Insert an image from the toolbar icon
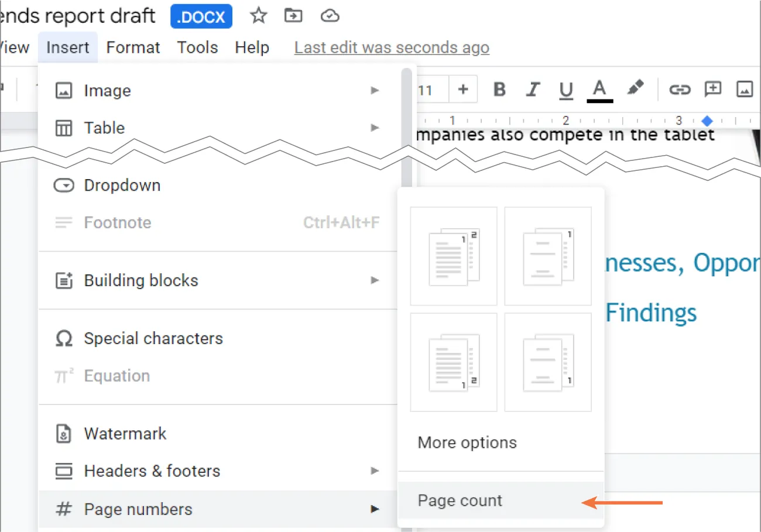The width and height of the screenshot is (761, 532). (x=744, y=89)
